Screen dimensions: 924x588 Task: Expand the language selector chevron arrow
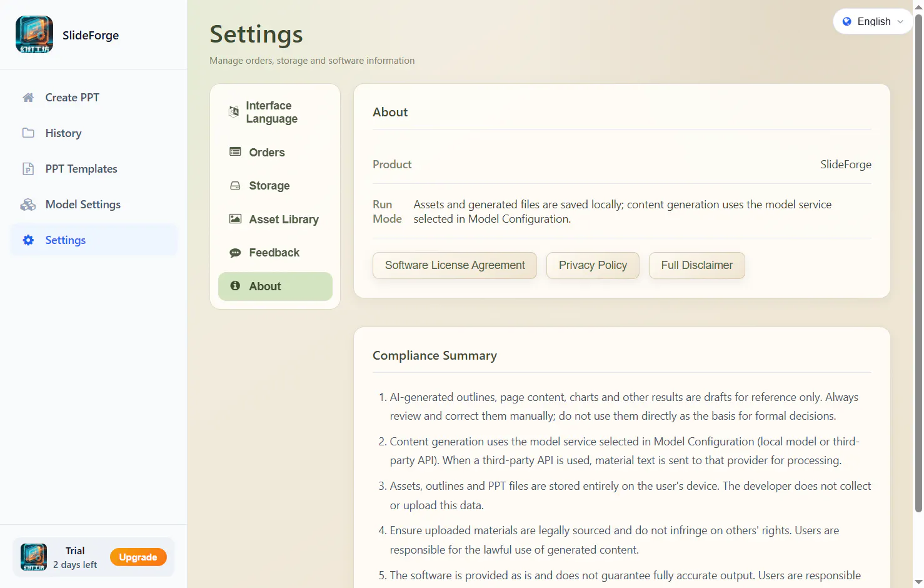coord(900,22)
